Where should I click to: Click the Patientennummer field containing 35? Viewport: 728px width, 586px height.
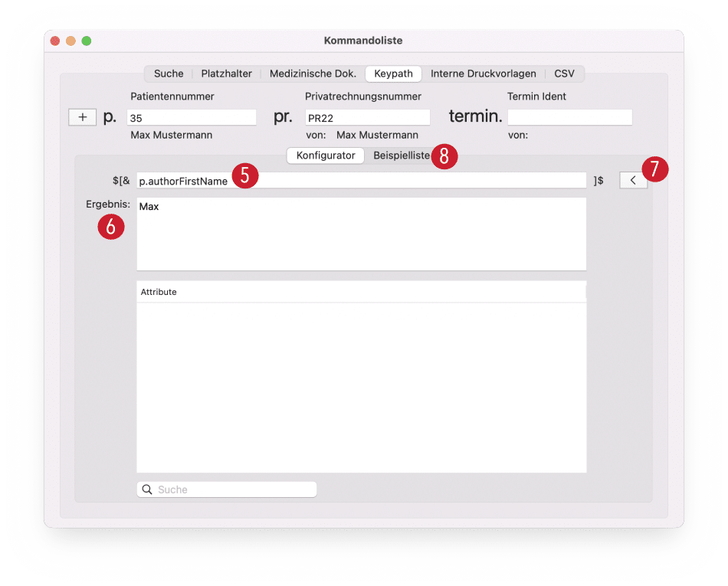192,117
